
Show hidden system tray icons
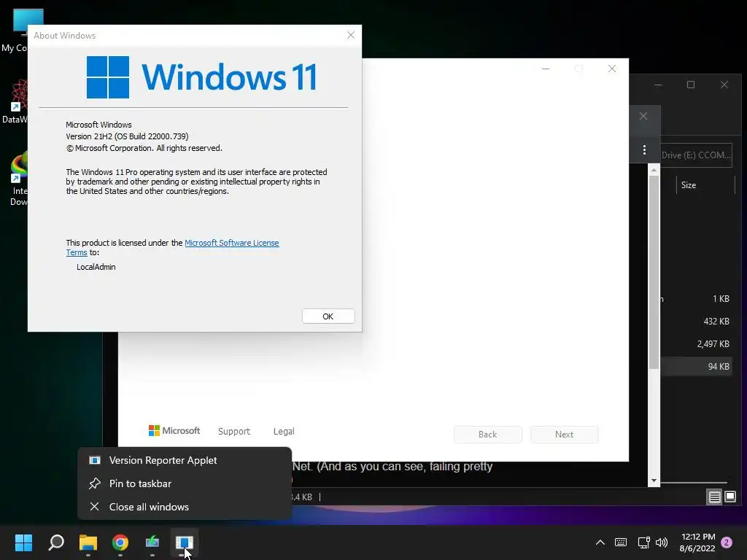[600, 542]
